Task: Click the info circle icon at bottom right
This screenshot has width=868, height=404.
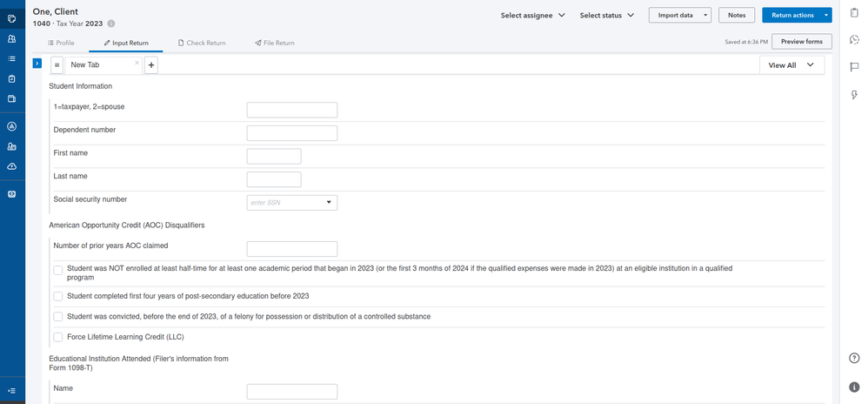Action: click(854, 387)
